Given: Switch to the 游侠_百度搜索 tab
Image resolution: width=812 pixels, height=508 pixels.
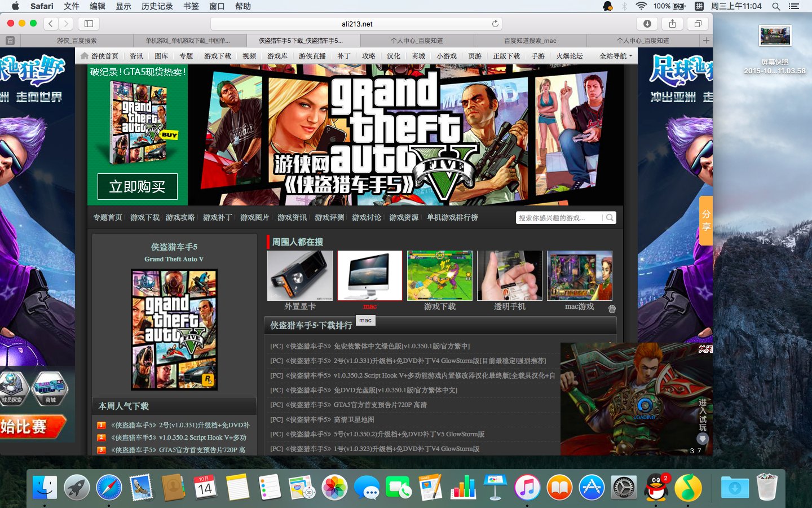Looking at the screenshot, I should click(77, 41).
